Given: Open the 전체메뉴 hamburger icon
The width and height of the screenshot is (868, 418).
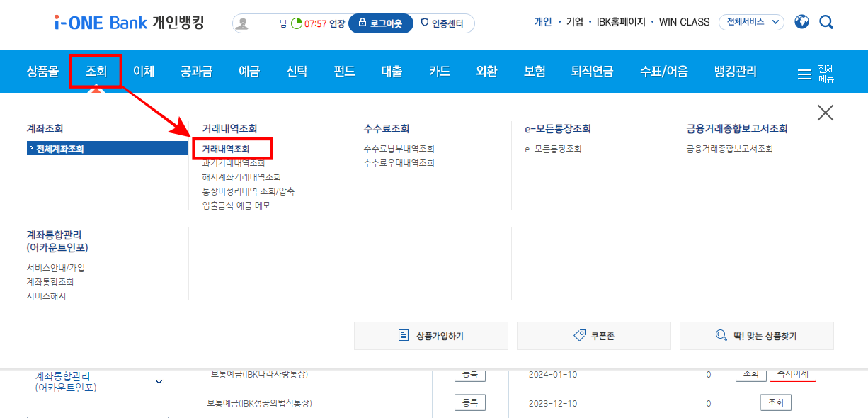Looking at the screenshot, I should [x=804, y=72].
